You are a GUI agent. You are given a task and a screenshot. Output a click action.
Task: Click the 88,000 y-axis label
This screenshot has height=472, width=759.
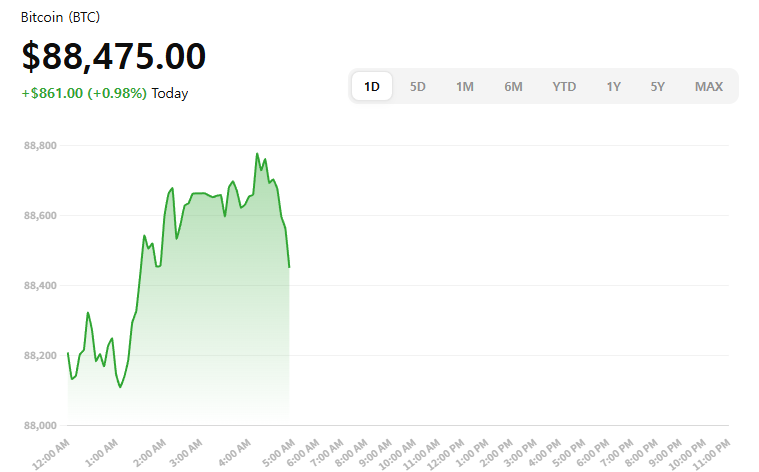point(40,426)
